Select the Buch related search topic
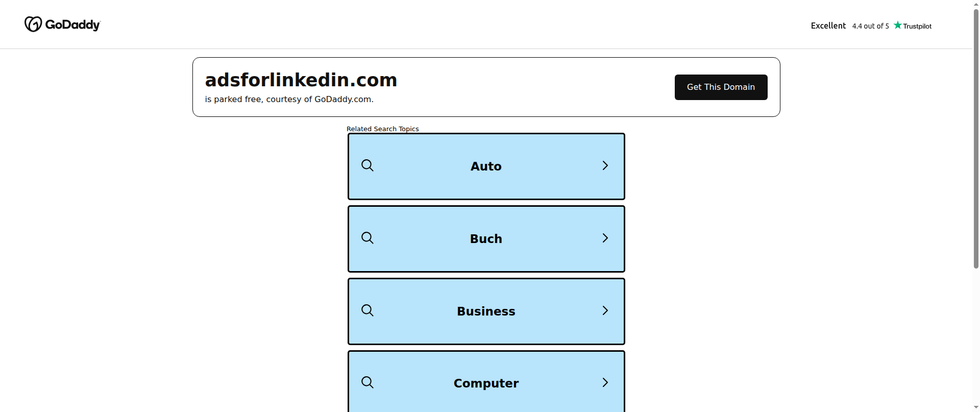 click(x=486, y=239)
